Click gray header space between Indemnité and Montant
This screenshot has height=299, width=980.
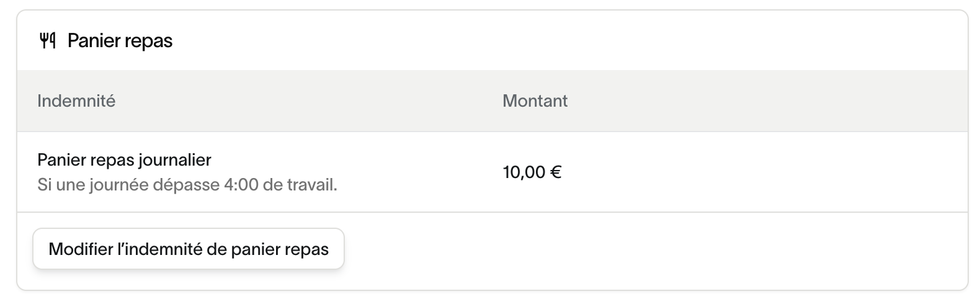tap(310, 100)
